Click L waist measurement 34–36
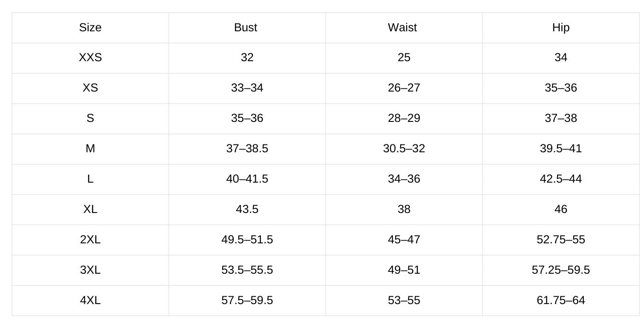644x322 pixels. click(404, 179)
